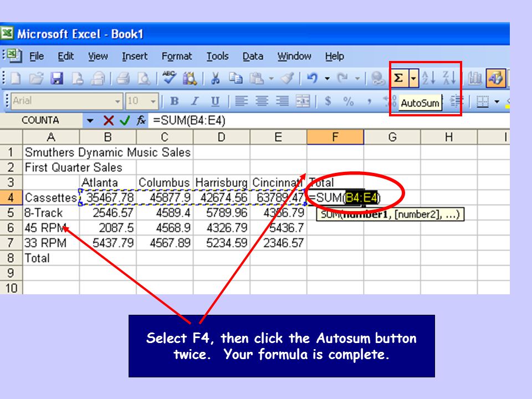Screen dimensions: 532x399
Task: Toggle Align Left
Action: tap(241, 101)
